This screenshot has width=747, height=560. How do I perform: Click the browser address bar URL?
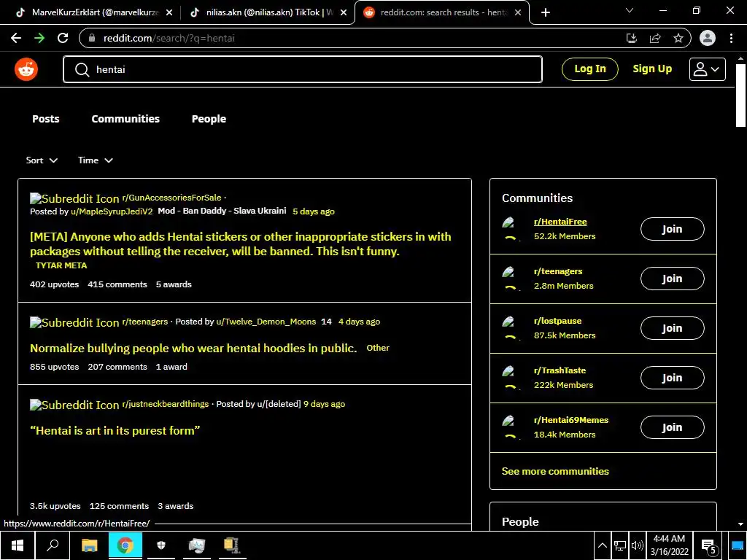click(x=169, y=38)
